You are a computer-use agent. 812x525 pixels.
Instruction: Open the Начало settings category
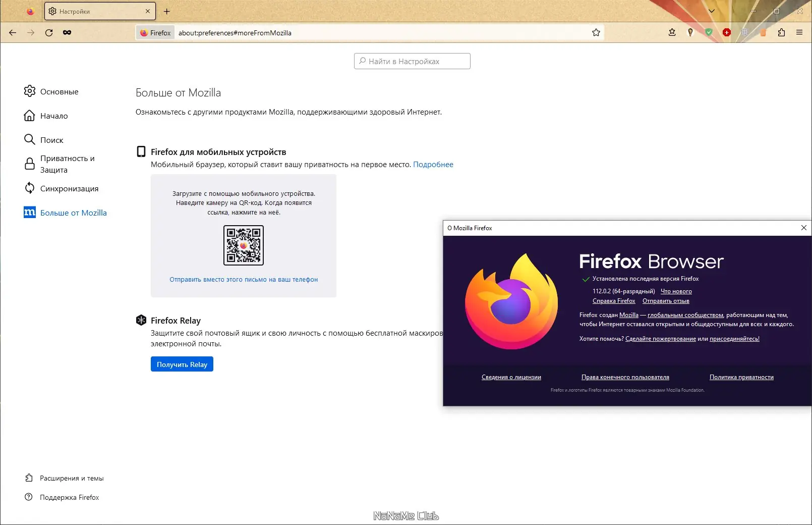(x=46, y=116)
